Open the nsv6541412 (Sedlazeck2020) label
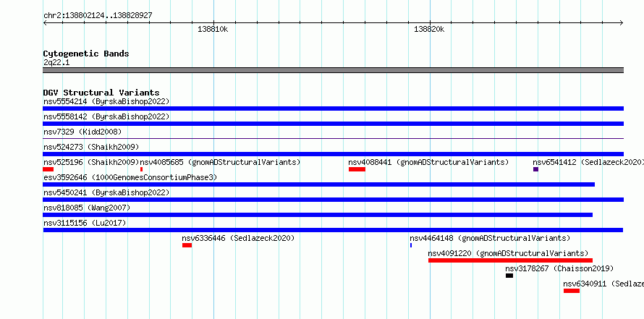644x319 pixels. click(x=588, y=162)
